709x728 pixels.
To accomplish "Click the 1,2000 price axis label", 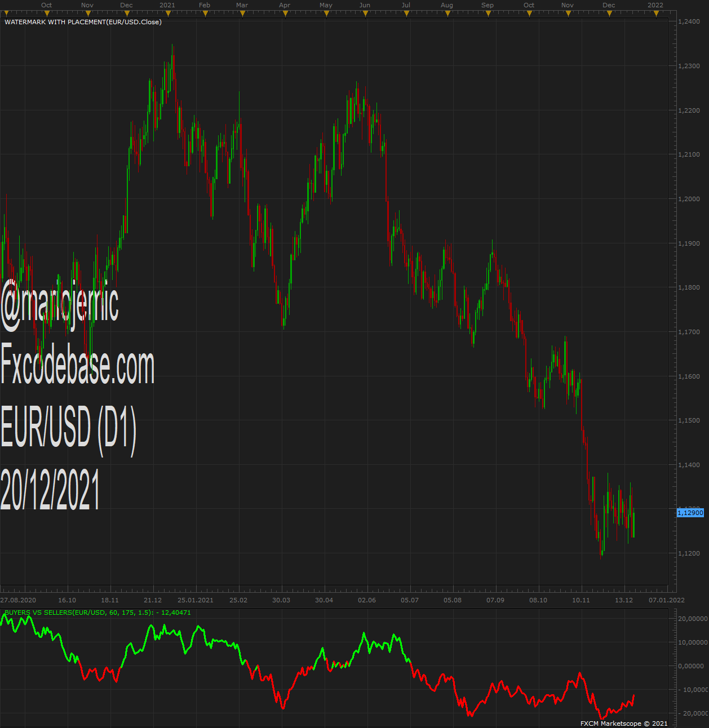I will (689, 199).
